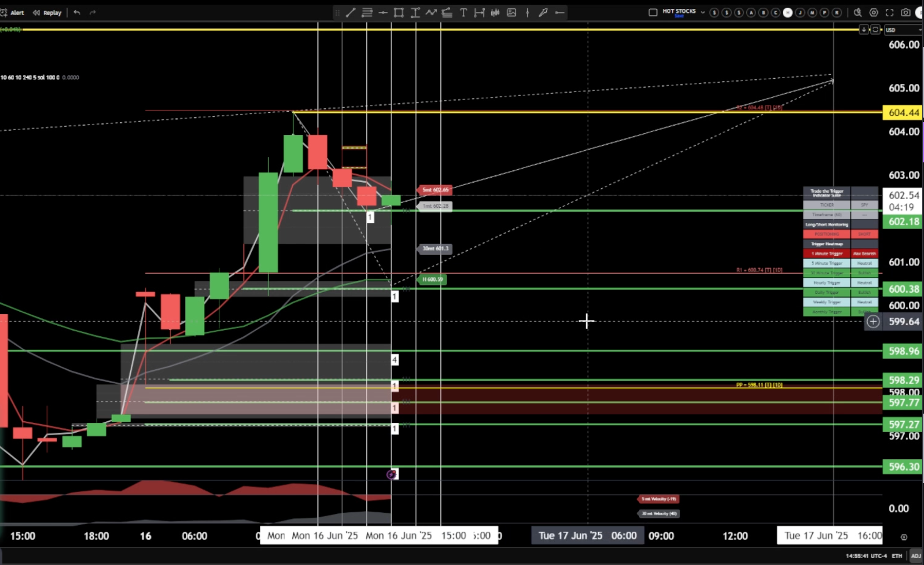Start bar Replay mode
The image size is (924, 565).
pos(47,13)
